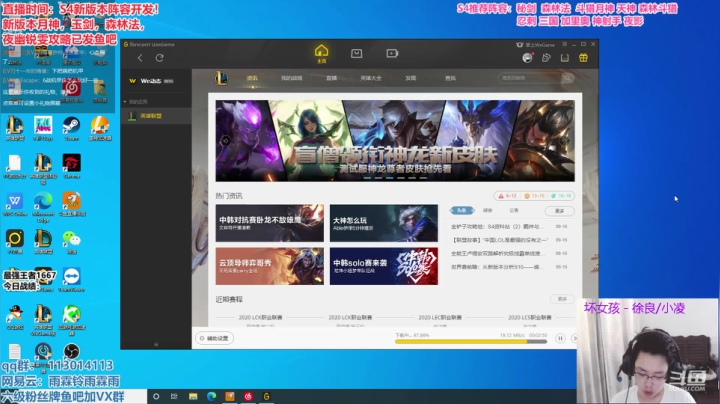Select the 英雄大全 heroes tab
720x404 pixels.
point(371,79)
